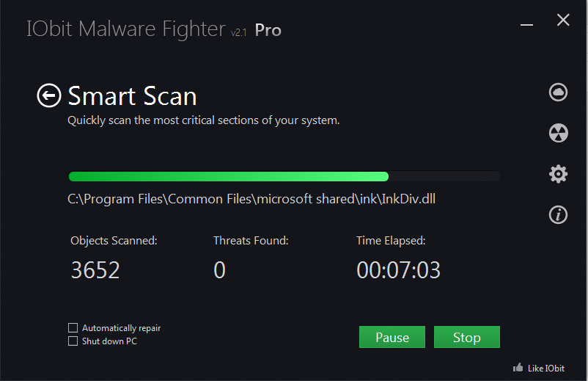
Task: Open the Like IObit link
Action: point(545,368)
